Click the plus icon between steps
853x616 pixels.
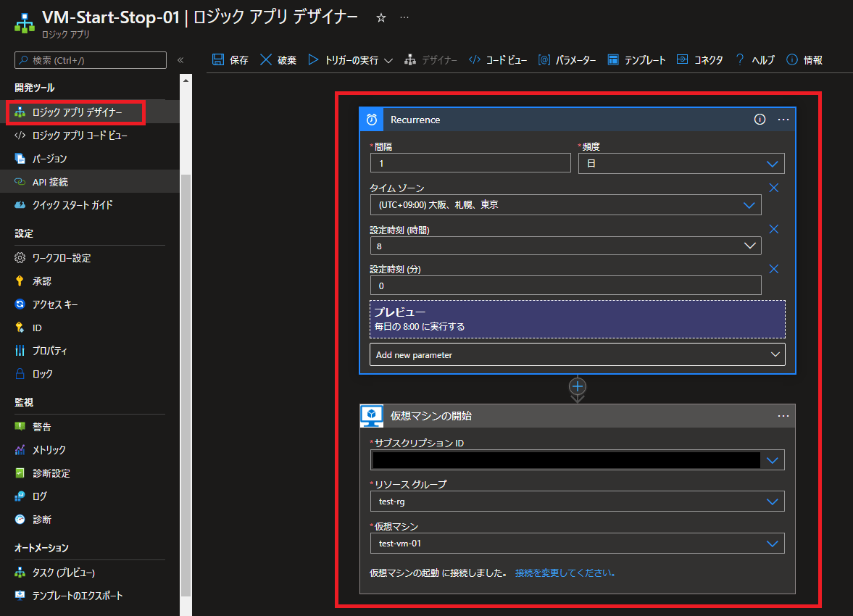pos(577,387)
